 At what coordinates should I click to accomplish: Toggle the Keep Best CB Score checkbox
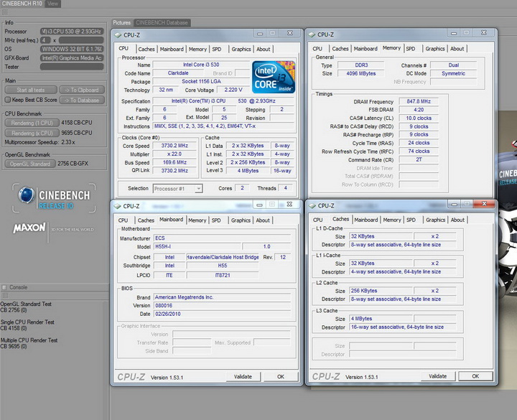click(8, 99)
